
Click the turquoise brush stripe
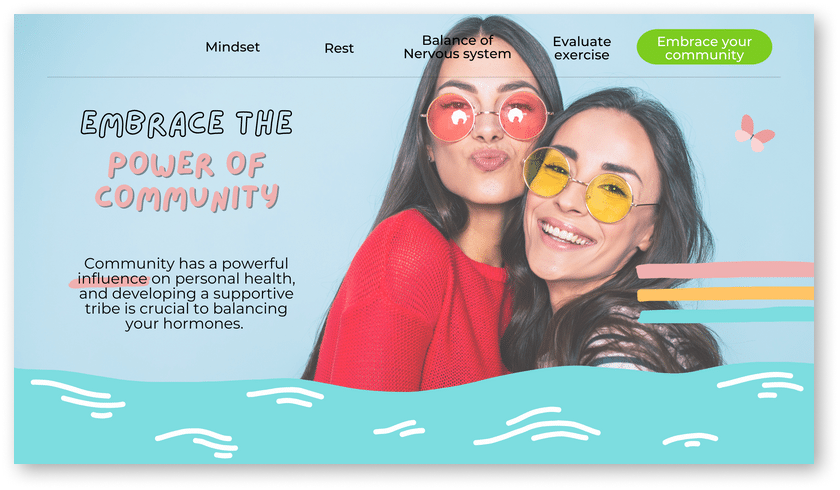click(x=726, y=314)
